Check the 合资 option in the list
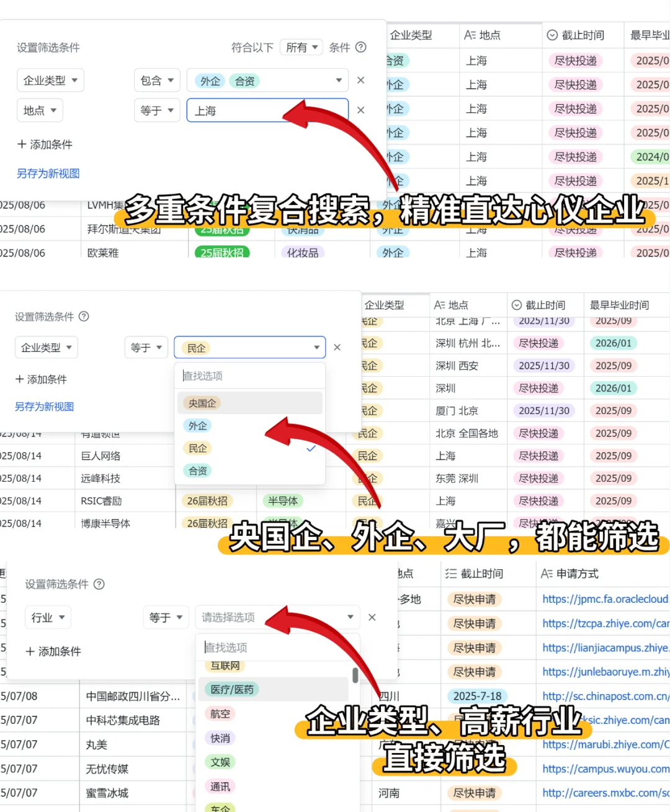The image size is (670, 812). click(197, 470)
